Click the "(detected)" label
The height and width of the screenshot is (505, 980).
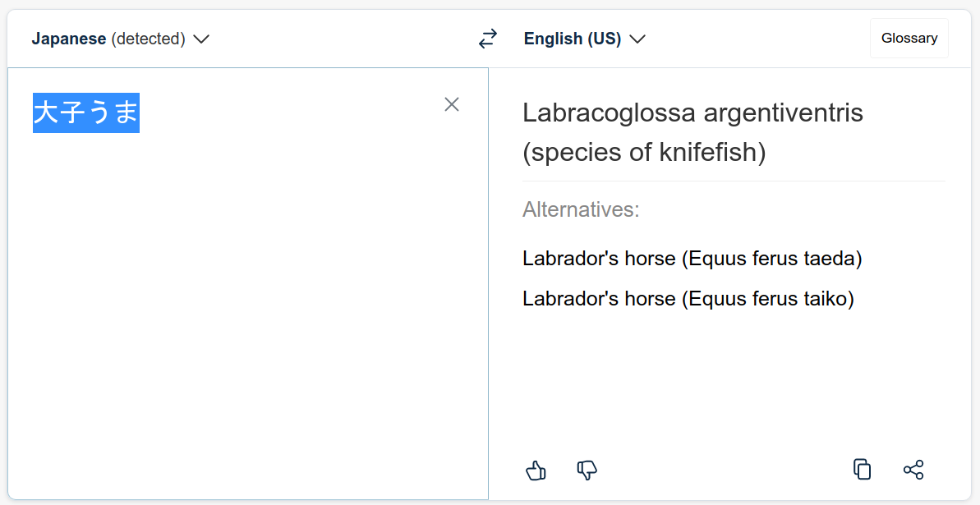pos(148,39)
